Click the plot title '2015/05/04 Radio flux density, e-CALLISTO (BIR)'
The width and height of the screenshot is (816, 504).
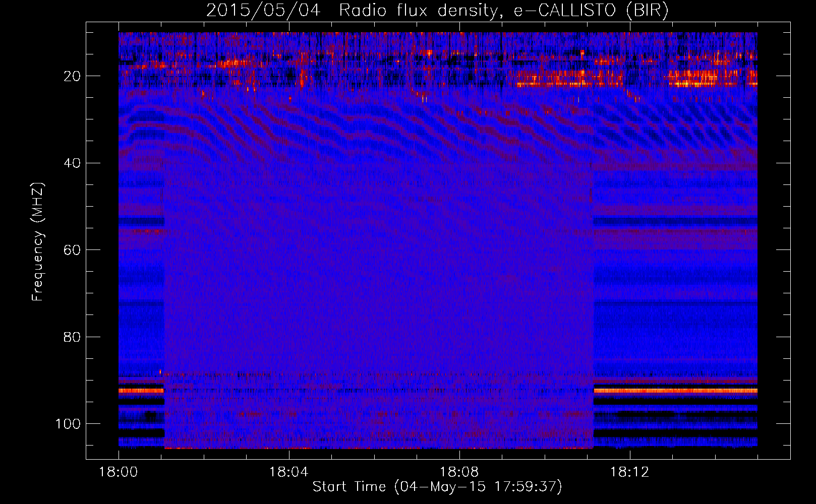pos(437,11)
